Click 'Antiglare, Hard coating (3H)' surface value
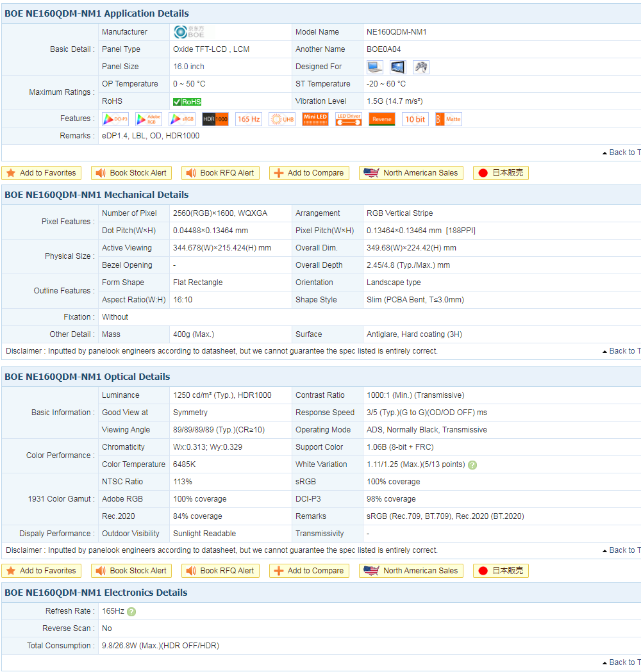Image resolution: width=641 pixels, height=672 pixels. (414, 334)
